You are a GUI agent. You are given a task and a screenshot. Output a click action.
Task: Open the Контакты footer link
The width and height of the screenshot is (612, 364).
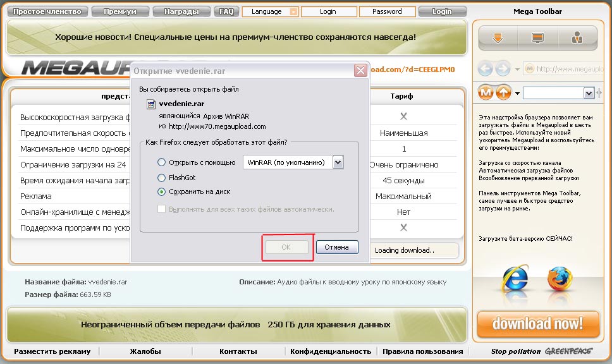click(x=238, y=351)
